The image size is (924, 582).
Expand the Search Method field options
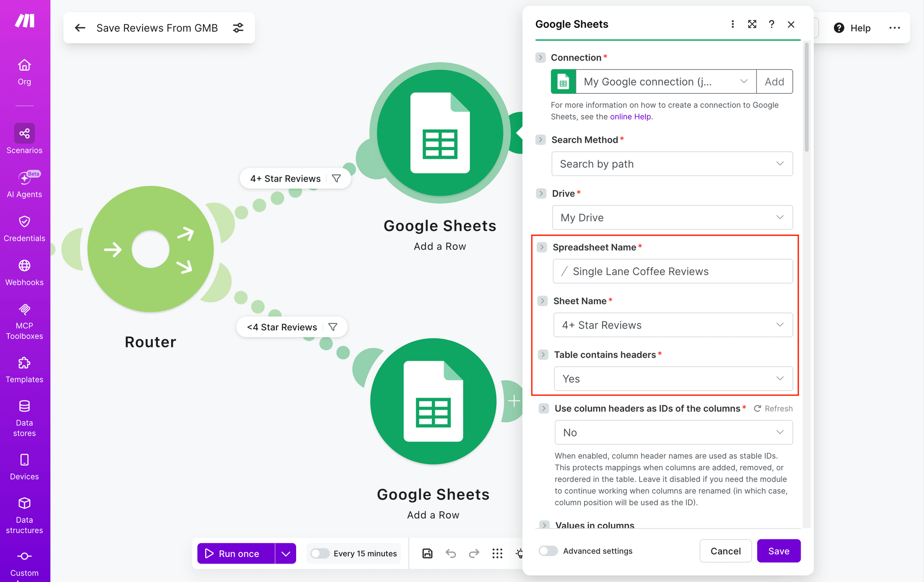tap(541, 139)
